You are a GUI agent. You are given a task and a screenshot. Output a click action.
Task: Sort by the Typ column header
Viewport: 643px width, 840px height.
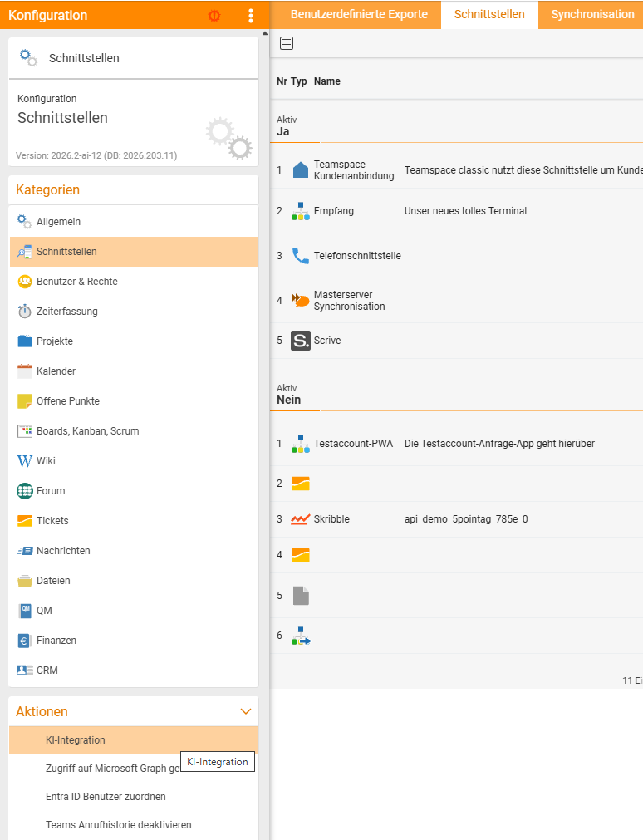tap(299, 81)
